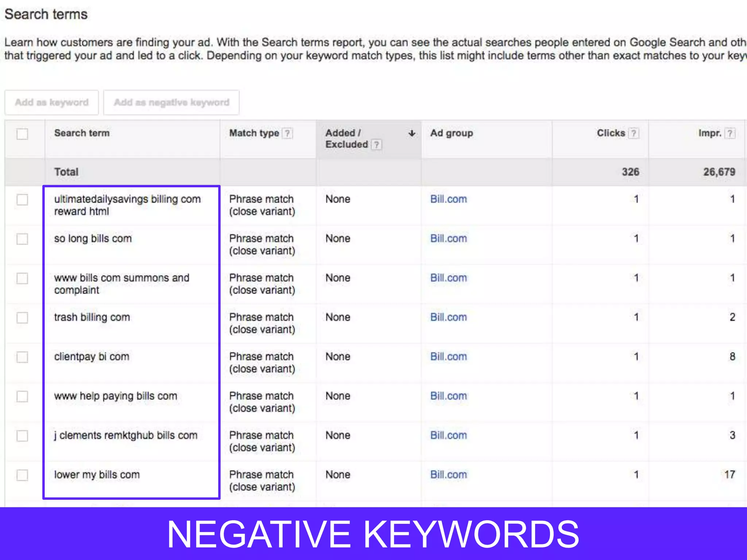Viewport: 747px width, 560px height.
Task: Sort by the 'Match type' column header
Action: 254,133
